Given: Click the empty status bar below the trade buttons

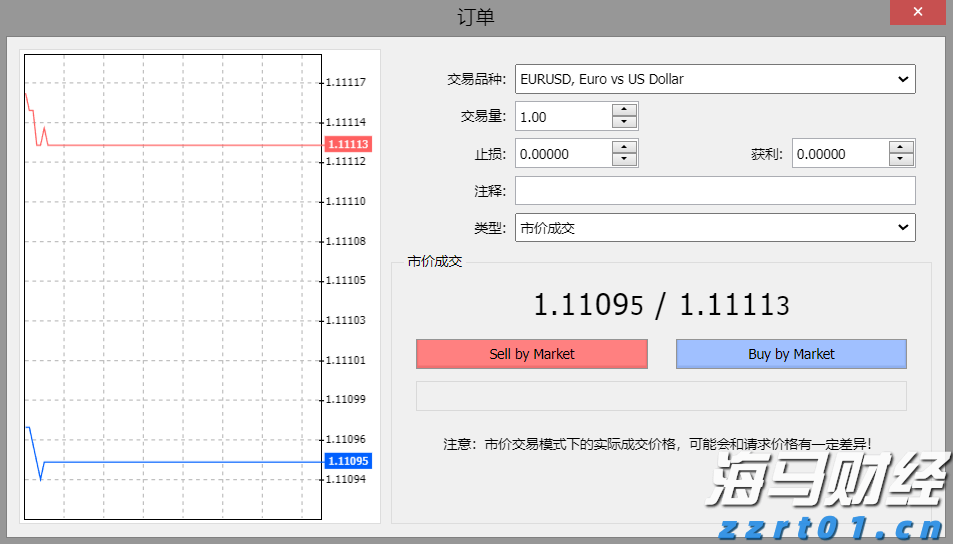Looking at the screenshot, I should pyautogui.click(x=661, y=396).
